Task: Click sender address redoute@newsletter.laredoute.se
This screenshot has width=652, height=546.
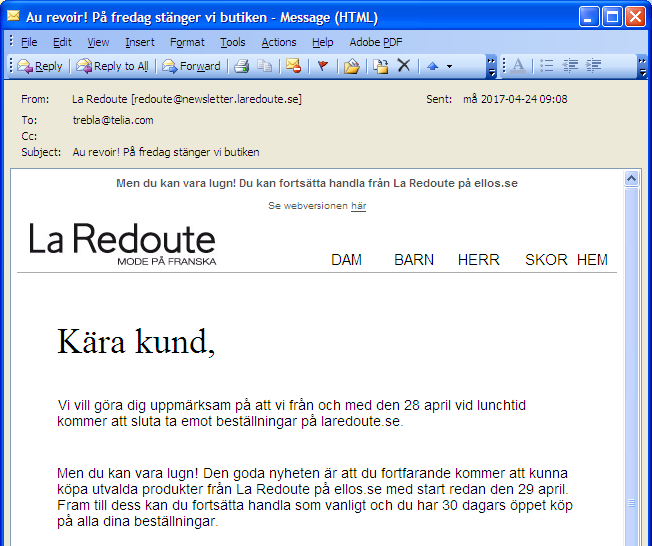Action: [216, 99]
